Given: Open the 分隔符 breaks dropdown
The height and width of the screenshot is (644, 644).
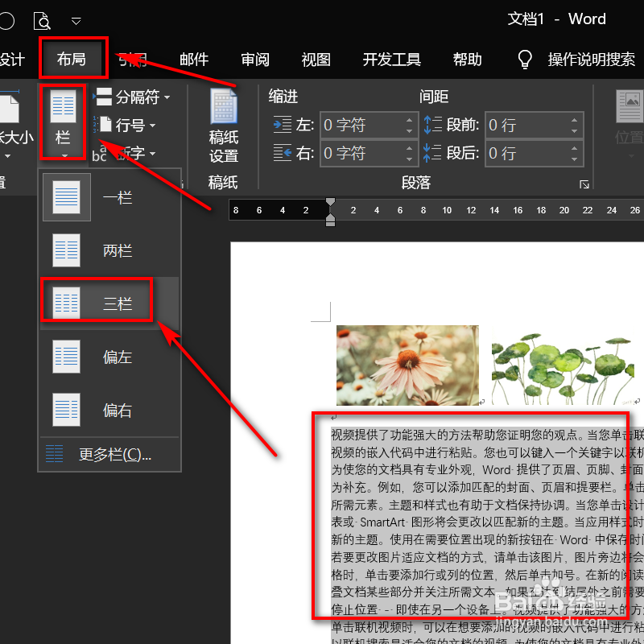Looking at the screenshot, I should point(131,97).
